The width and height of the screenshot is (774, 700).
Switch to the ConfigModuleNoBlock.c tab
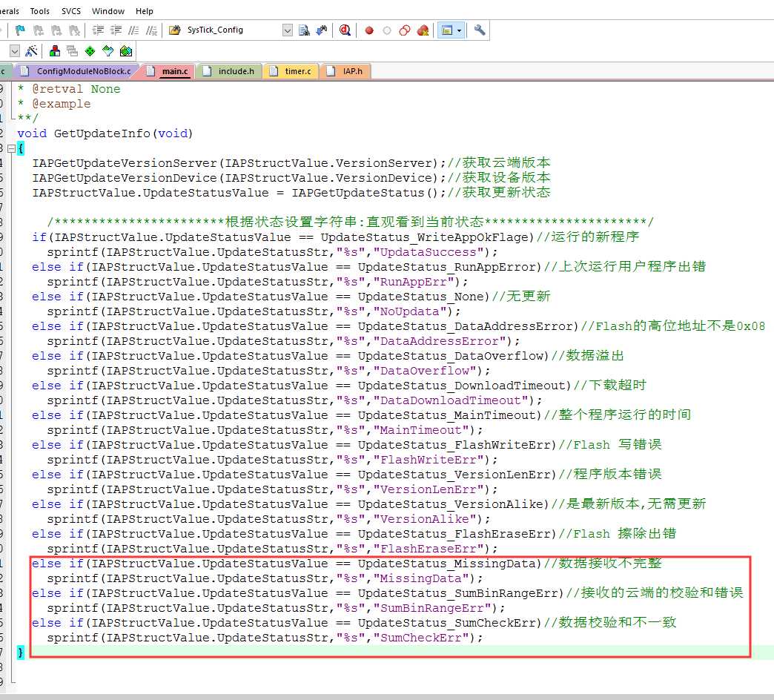[76, 72]
